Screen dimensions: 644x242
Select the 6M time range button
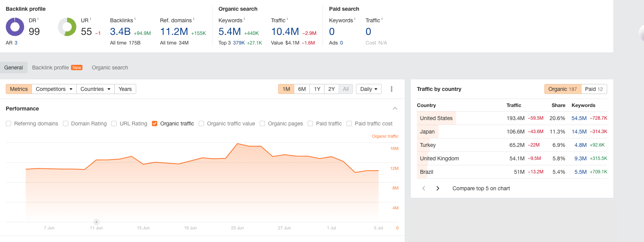coord(302,89)
